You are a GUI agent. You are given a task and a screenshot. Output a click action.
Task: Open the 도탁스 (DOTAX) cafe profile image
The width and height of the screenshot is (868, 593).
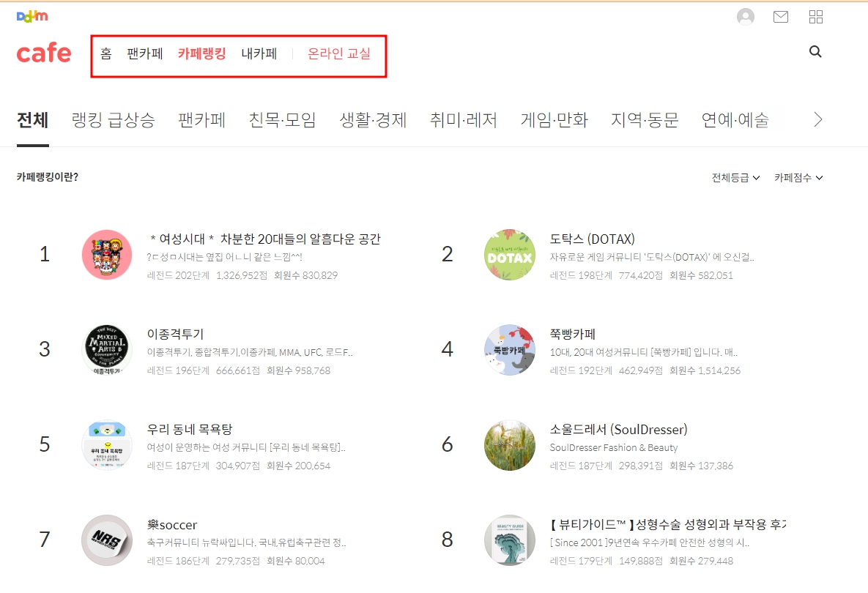[x=509, y=254]
